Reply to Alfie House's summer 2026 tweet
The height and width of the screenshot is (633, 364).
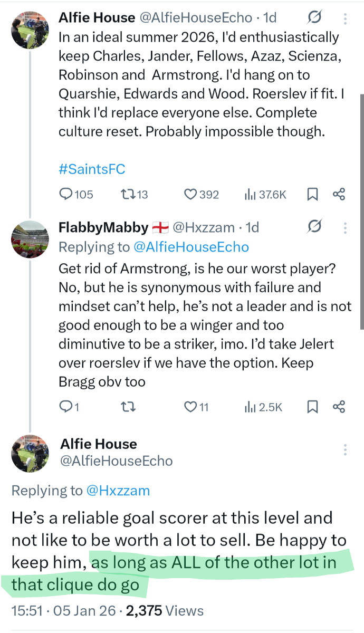tap(65, 195)
